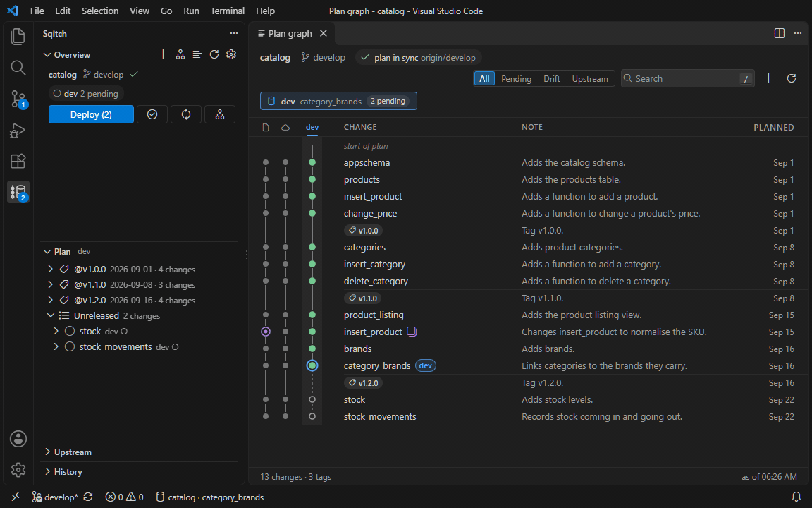Viewport: 812px width, 508px height.
Task: Expand the stock_movements change node
Action: click(x=56, y=347)
